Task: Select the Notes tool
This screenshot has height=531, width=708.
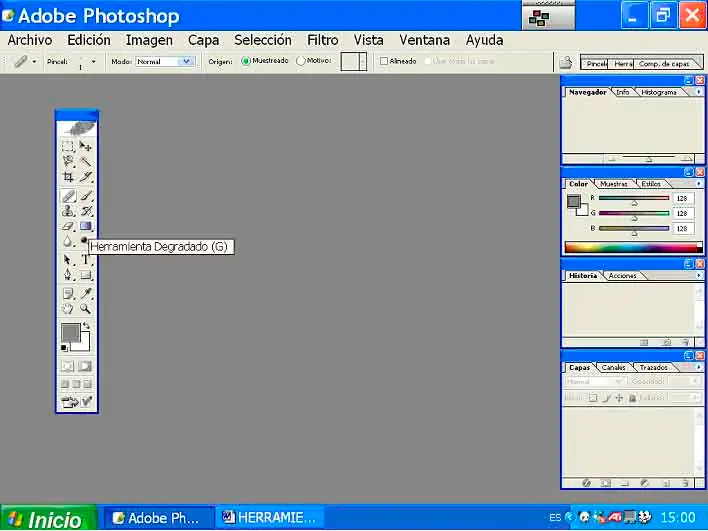Action: tap(68, 294)
